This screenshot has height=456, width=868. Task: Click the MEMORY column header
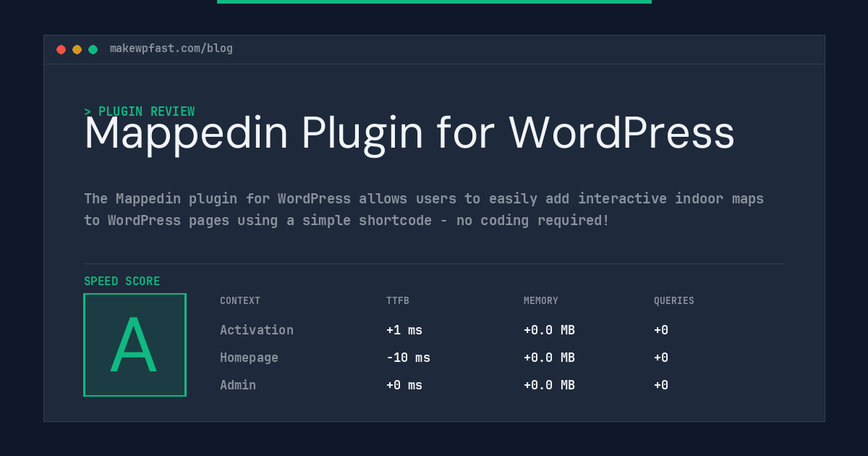541,301
